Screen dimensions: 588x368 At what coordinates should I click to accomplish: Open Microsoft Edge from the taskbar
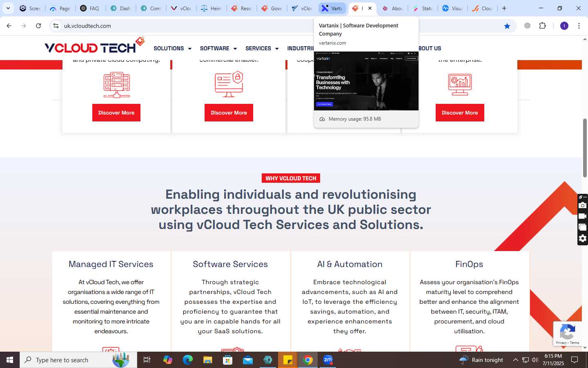187,360
